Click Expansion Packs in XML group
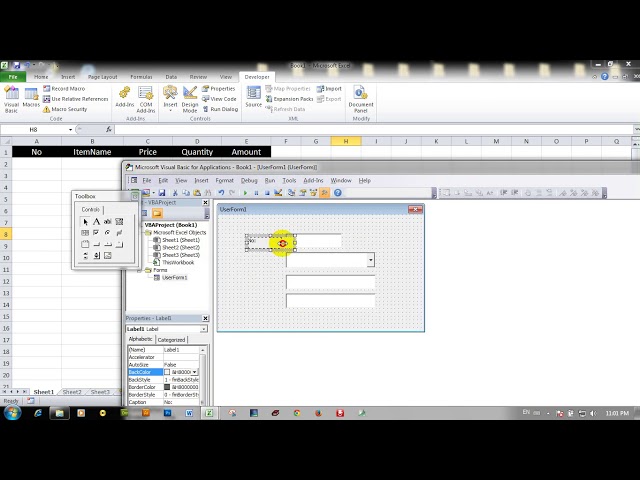The width and height of the screenshot is (640, 480). [289, 99]
